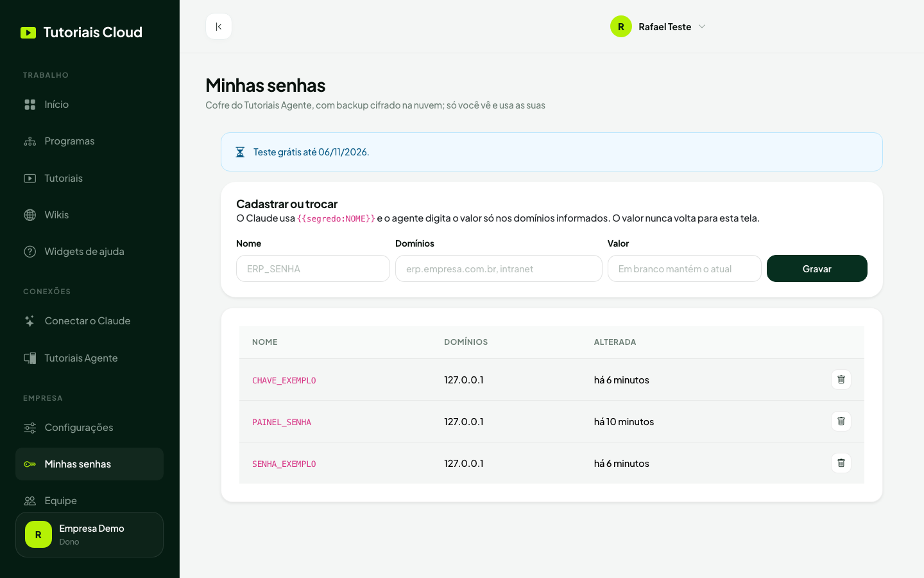
Task: Go to Configurações
Action: point(89,428)
